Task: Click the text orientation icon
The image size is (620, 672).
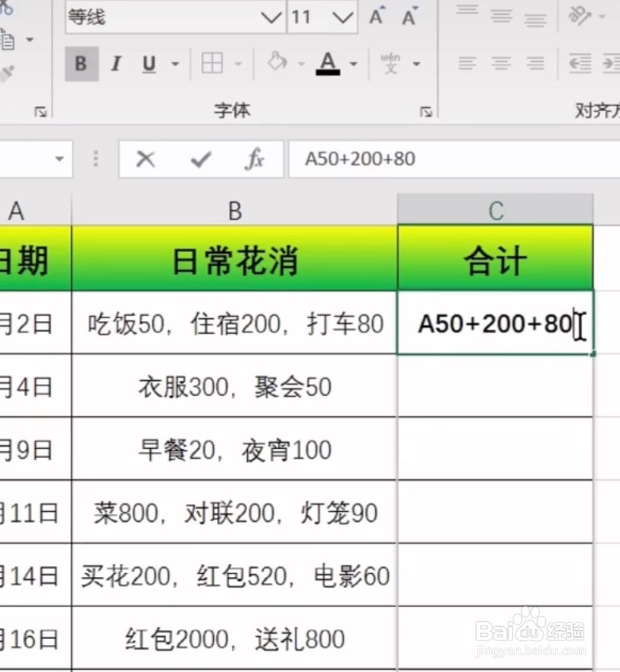Action: [581, 17]
